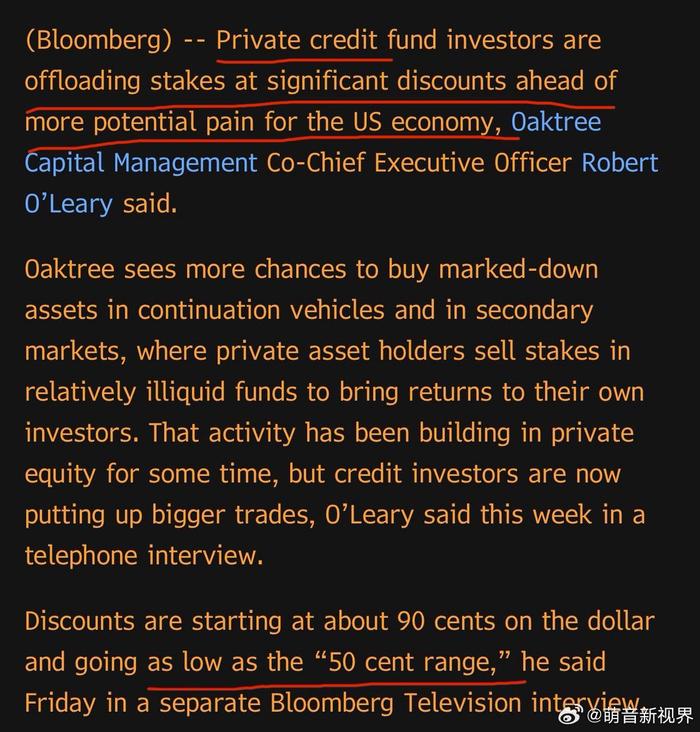Viewport: 700px width, 732px height.
Task: Open the "Capital Management" blue link
Action: 141,163
